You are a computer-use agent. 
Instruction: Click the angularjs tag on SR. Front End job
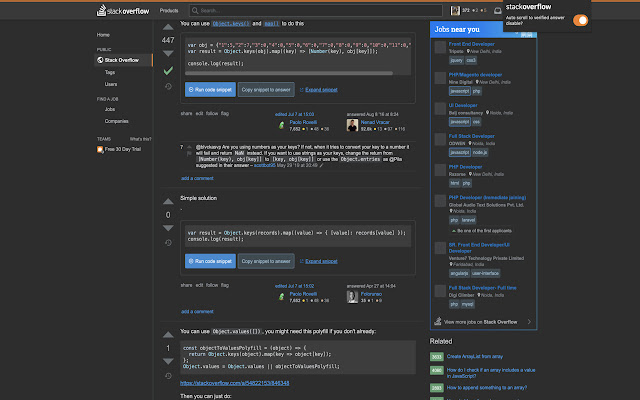coord(459,273)
